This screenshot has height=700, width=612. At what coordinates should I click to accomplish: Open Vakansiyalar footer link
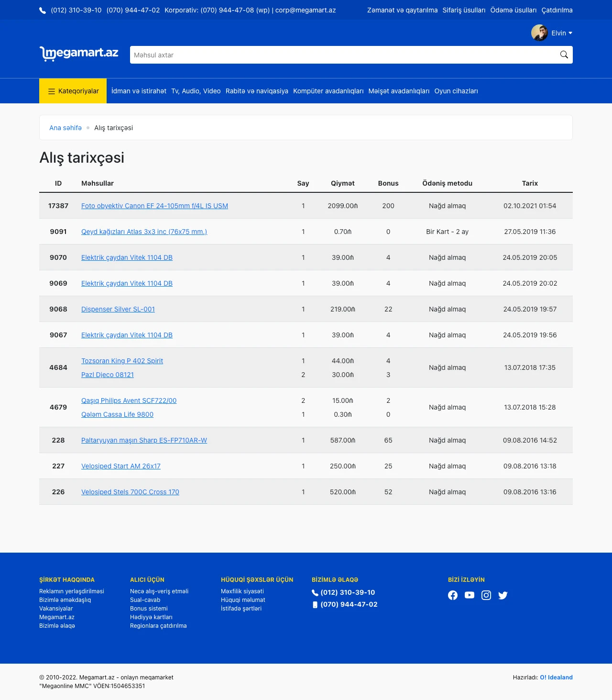(x=56, y=609)
